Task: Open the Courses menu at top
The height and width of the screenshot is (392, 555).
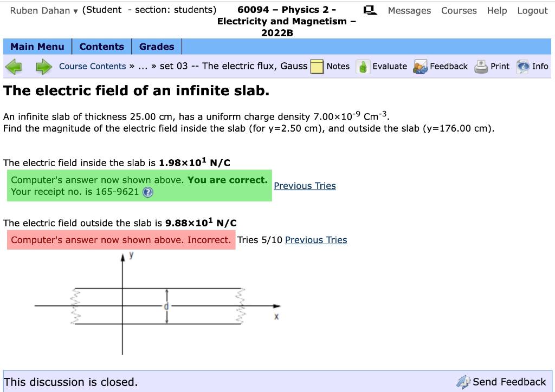Action: point(459,11)
